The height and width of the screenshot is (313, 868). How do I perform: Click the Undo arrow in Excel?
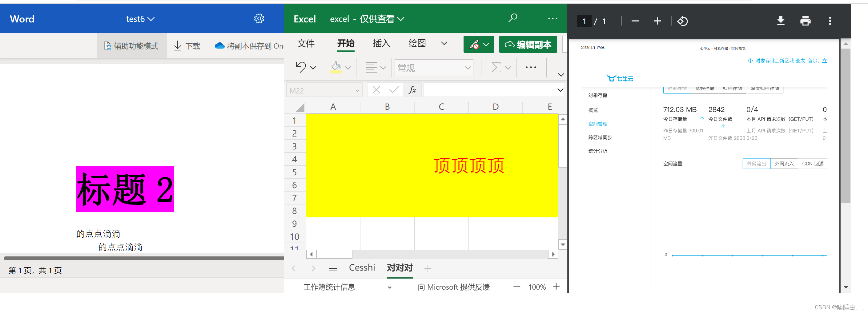point(300,67)
